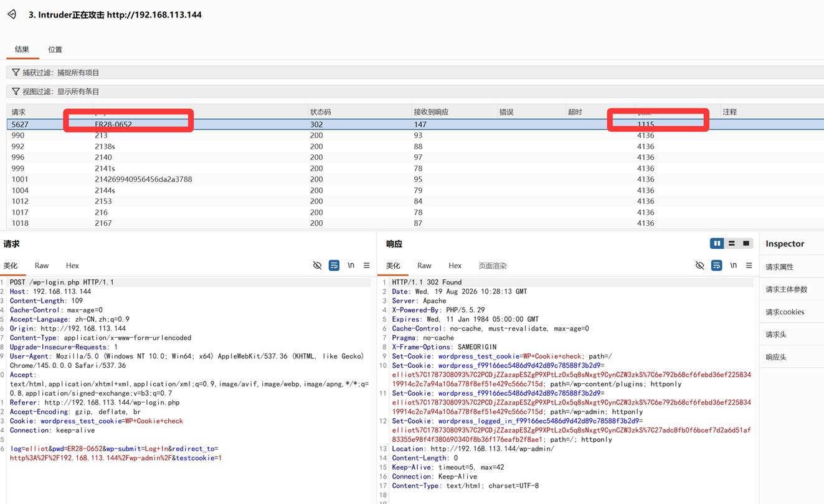The width and height of the screenshot is (824, 504).
Task: Toggle word wrap icon in response panel
Action: tap(716, 266)
